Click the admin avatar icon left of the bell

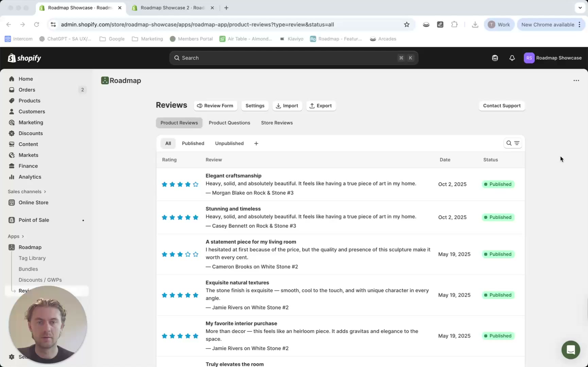pyautogui.click(x=495, y=58)
